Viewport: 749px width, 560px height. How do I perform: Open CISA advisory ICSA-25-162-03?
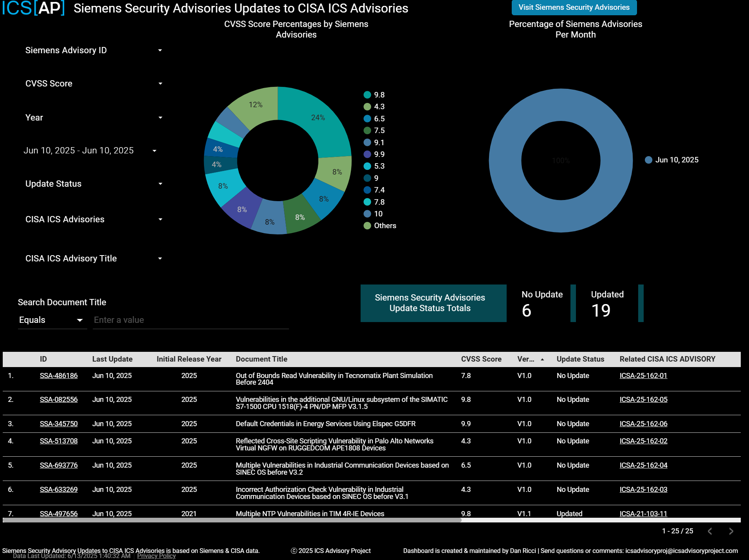643,490
